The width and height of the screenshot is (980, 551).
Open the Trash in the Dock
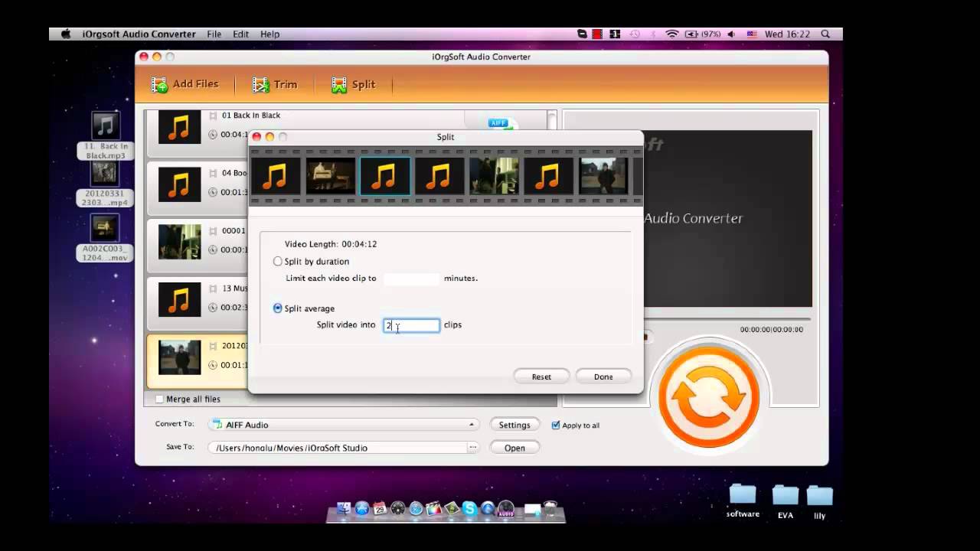[550, 509]
